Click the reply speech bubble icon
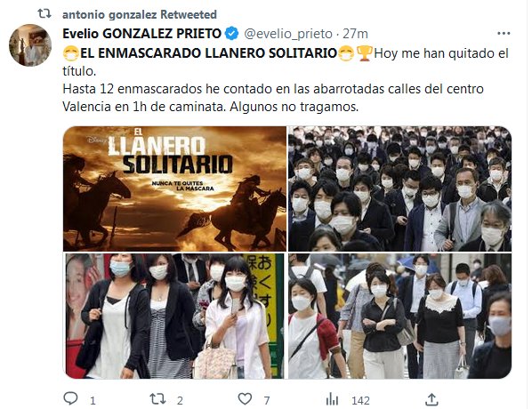The image size is (532, 409). coord(70,399)
